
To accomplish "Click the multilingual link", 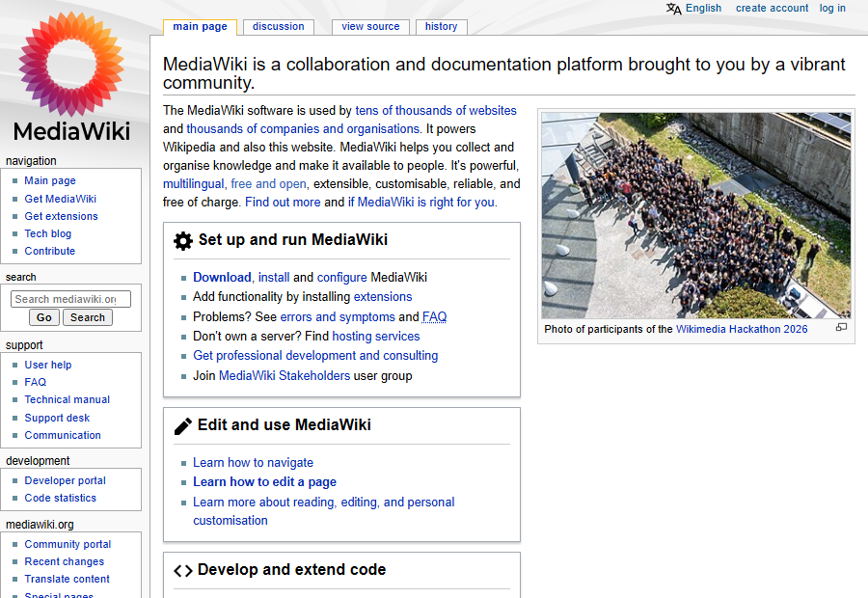I will click(x=193, y=184).
